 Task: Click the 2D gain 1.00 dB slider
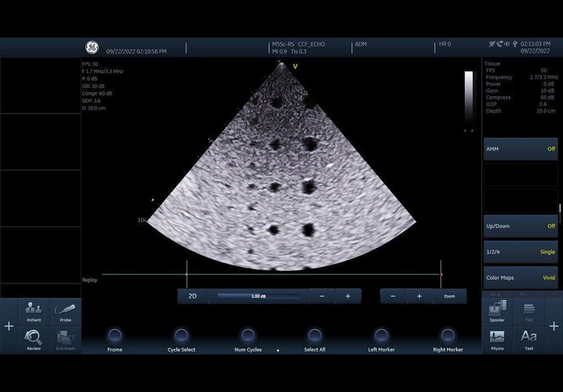(x=258, y=296)
